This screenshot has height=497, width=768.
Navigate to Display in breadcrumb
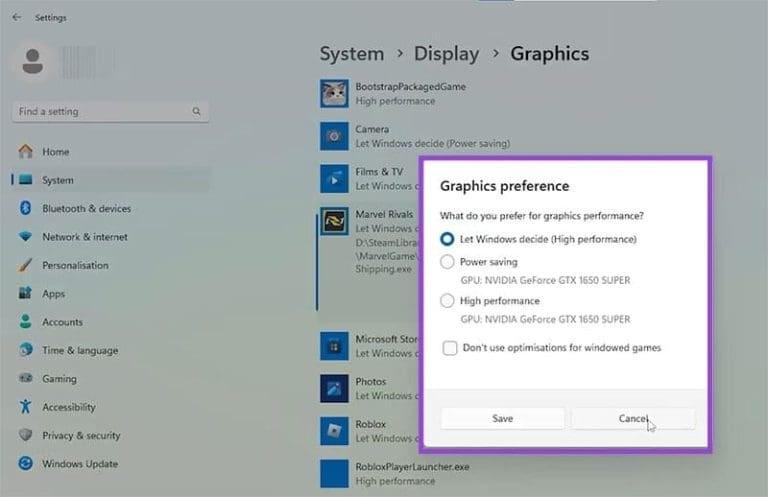click(x=446, y=54)
